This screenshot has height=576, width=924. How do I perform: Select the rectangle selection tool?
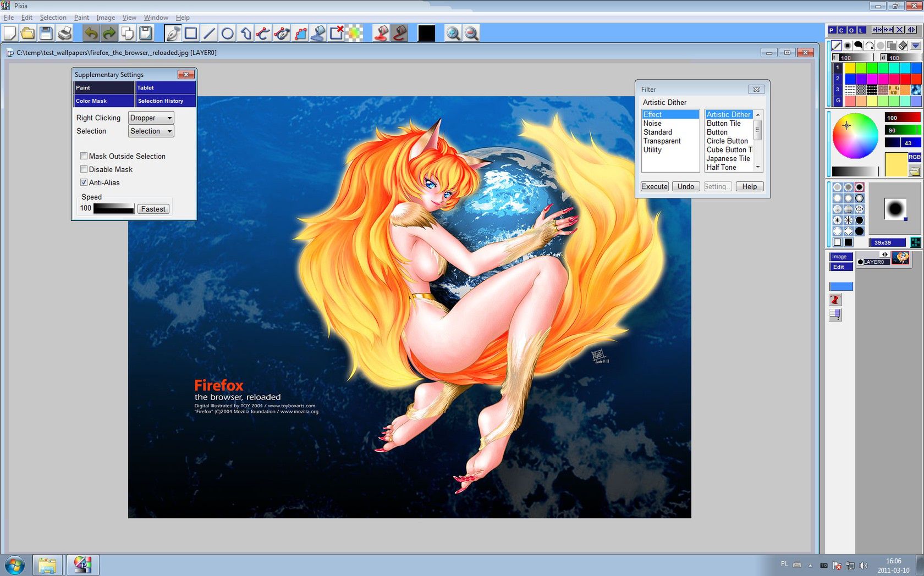[x=191, y=34]
